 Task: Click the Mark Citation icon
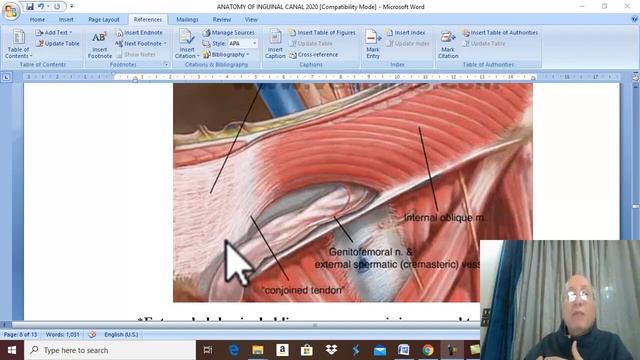(x=448, y=44)
